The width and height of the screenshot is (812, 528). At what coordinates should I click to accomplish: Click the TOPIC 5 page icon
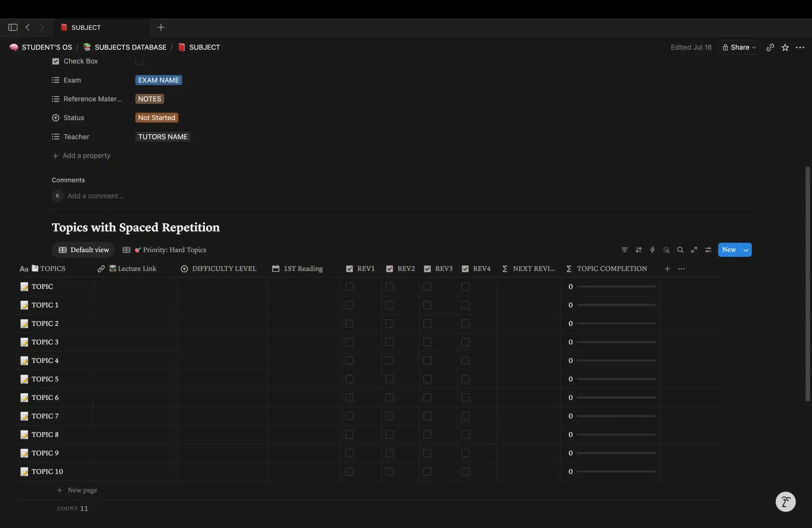(24, 379)
